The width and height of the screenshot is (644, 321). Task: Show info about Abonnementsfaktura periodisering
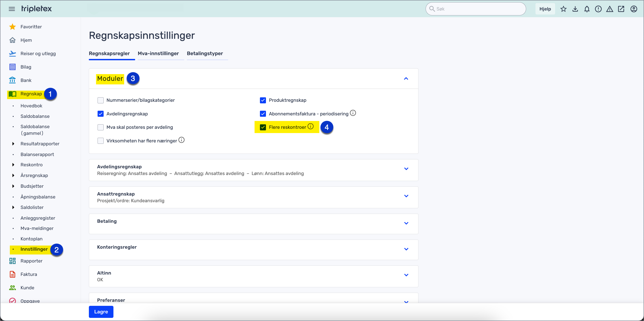pyautogui.click(x=353, y=113)
